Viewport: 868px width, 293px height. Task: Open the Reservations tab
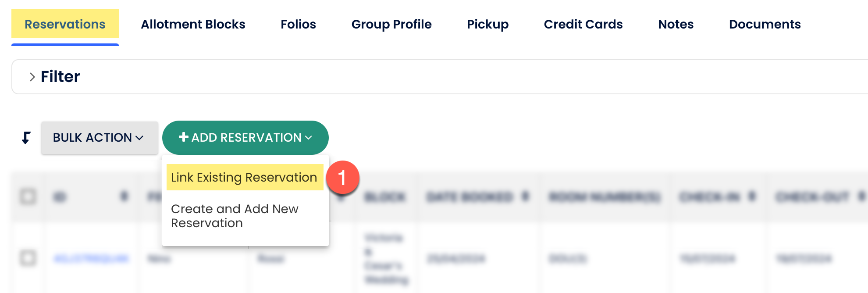[x=65, y=24]
